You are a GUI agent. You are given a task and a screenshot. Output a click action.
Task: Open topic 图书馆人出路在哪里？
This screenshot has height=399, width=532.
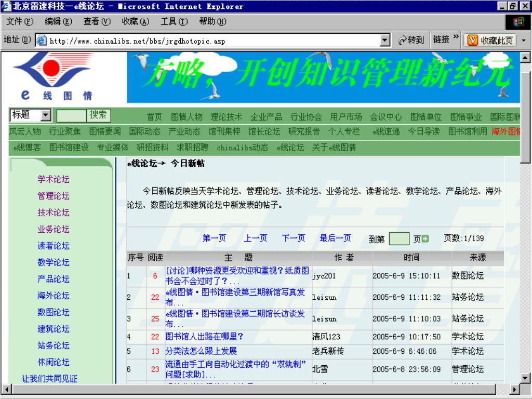point(204,337)
